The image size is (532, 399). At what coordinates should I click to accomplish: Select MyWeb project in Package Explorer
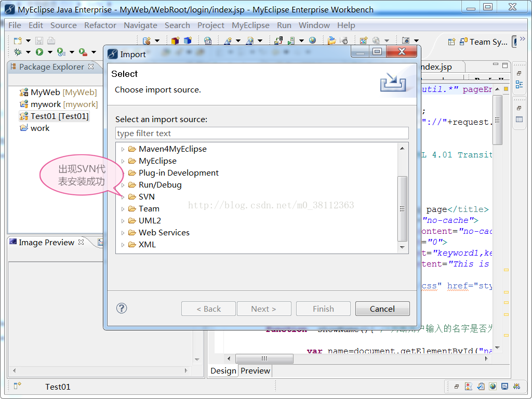tap(58, 92)
